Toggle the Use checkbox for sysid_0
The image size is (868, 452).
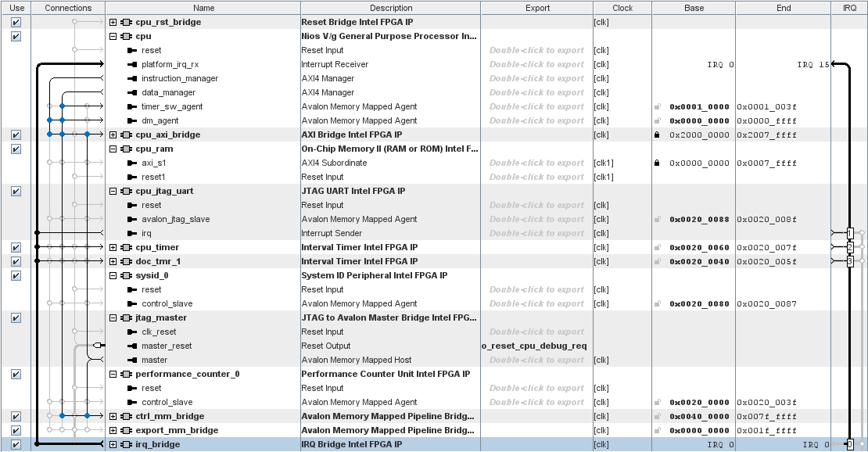click(x=16, y=276)
